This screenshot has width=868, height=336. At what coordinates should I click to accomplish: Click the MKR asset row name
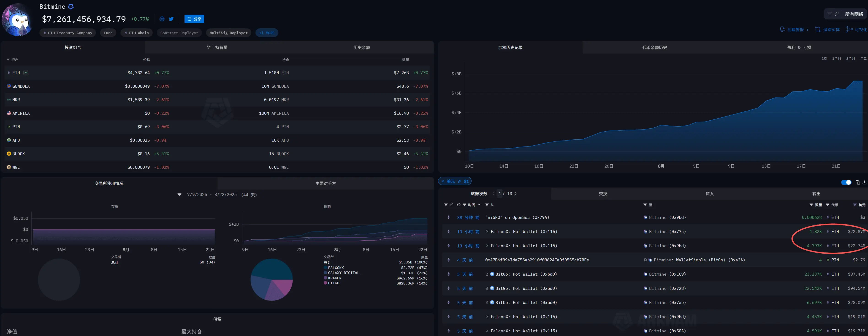click(x=16, y=99)
